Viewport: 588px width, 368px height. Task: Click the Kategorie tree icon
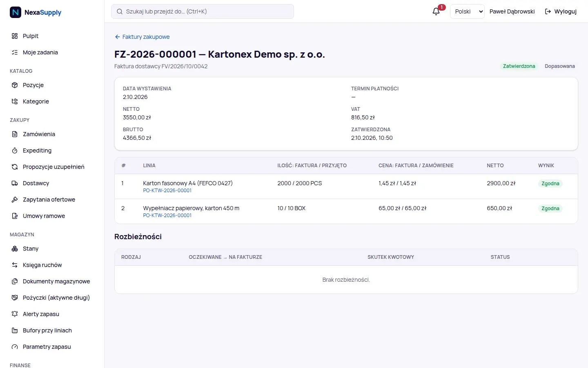point(15,101)
